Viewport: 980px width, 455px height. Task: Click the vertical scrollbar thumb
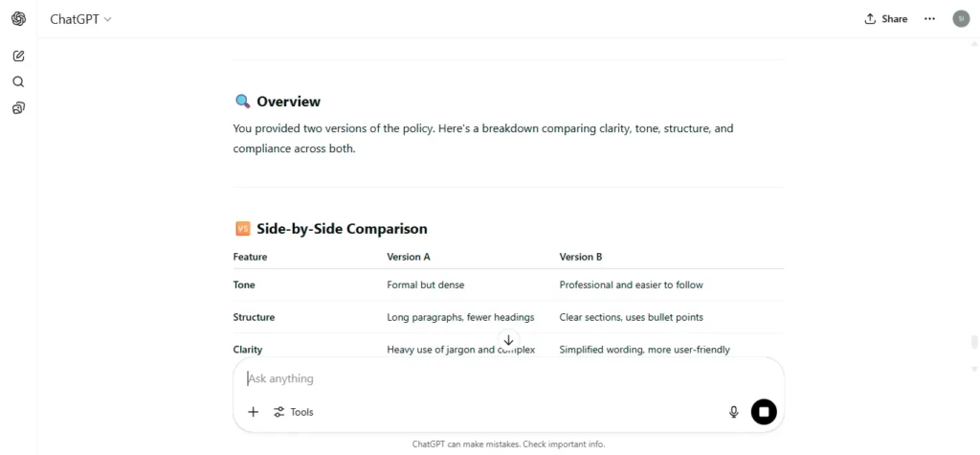pos(973,342)
